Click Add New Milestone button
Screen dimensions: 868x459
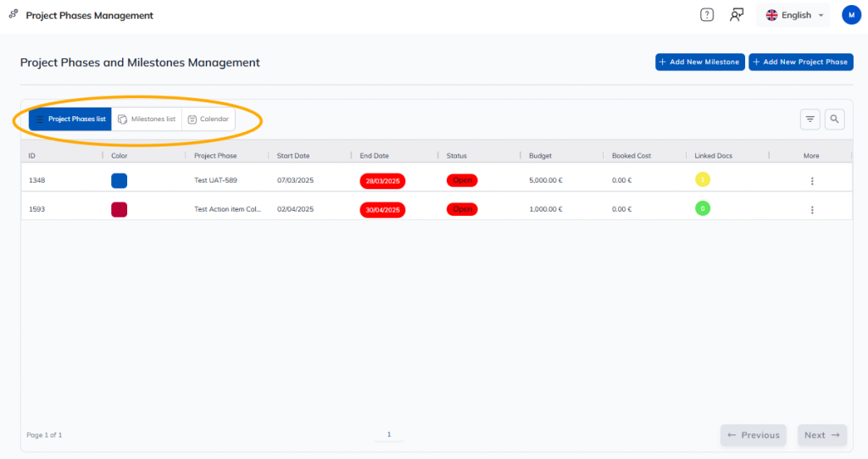699,62
